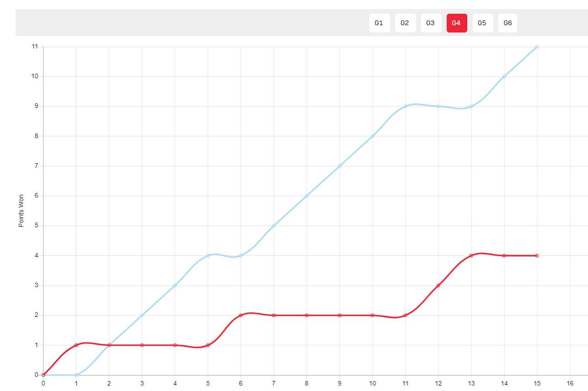Click the red data point at rally 6

coord(241,315)
